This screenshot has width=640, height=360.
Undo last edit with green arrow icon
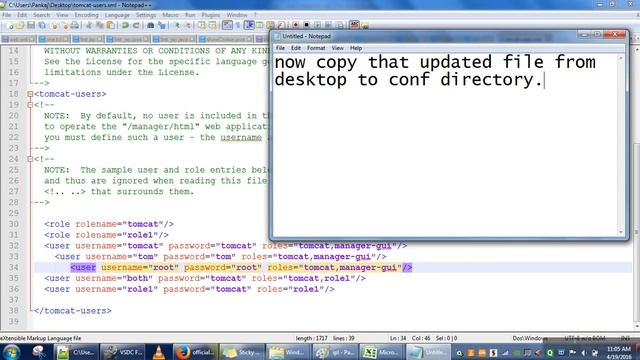[125, 25]
